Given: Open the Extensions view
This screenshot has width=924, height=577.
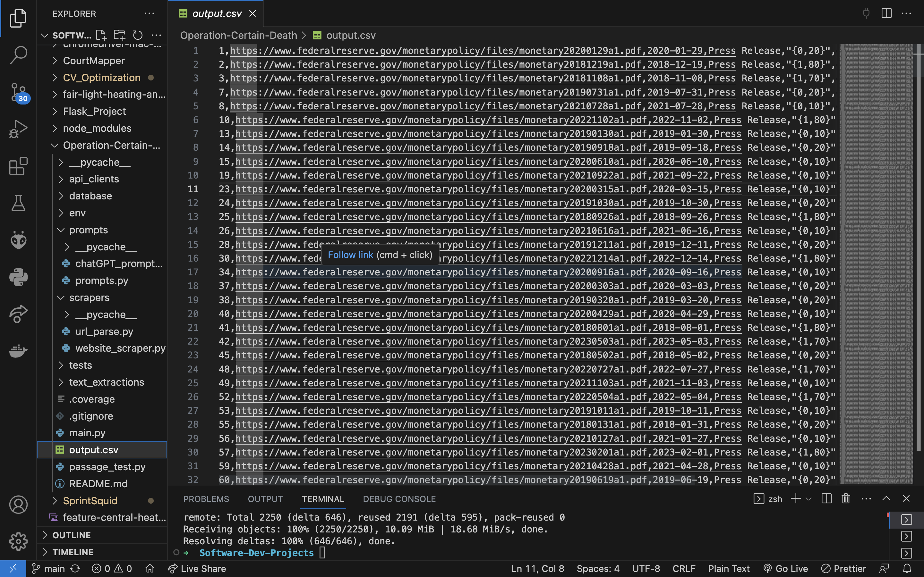Looking at the screenshot, I should click(x=18, y=166).
